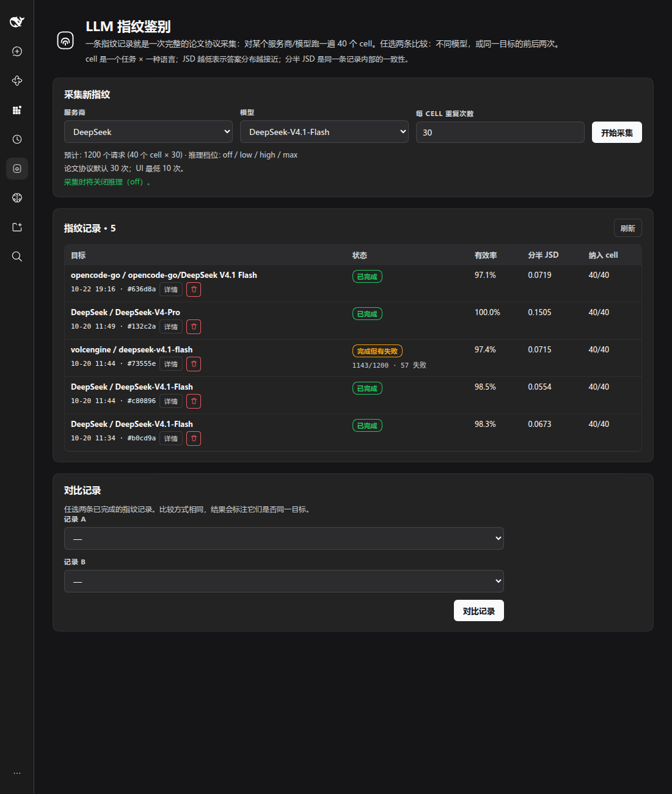Click the 100.0% validity value

488,312
